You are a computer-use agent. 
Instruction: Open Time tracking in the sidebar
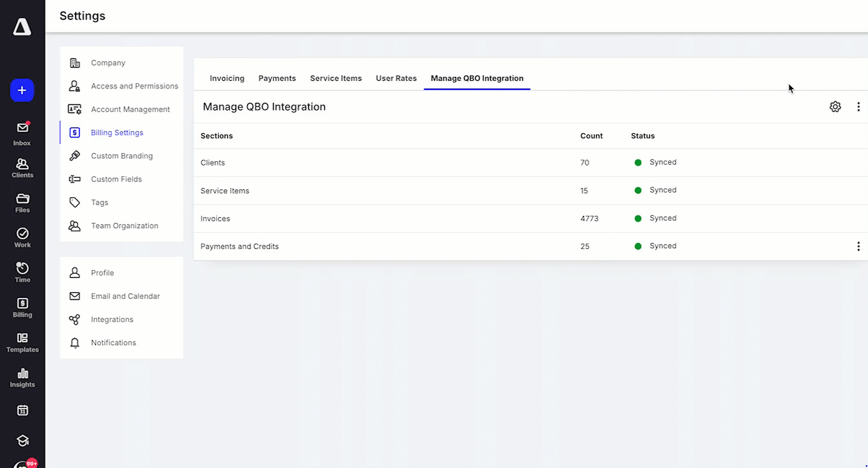tap(22, 273)
